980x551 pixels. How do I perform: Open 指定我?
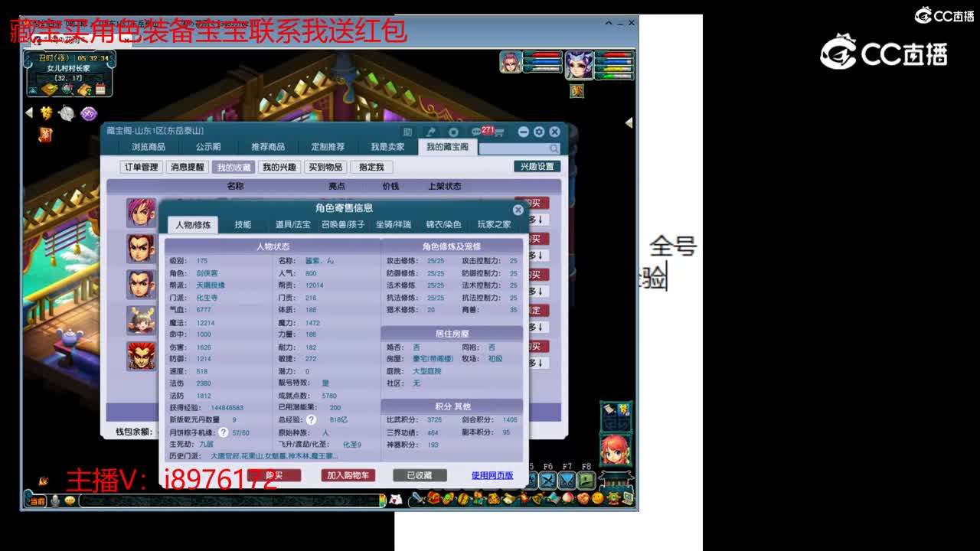pyautogui.click(x=371, y=167)
